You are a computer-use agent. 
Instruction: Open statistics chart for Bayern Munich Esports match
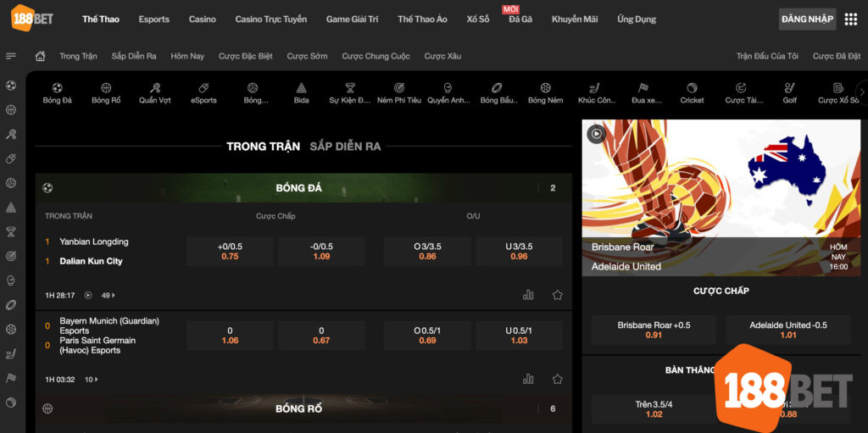click(528, 380)
